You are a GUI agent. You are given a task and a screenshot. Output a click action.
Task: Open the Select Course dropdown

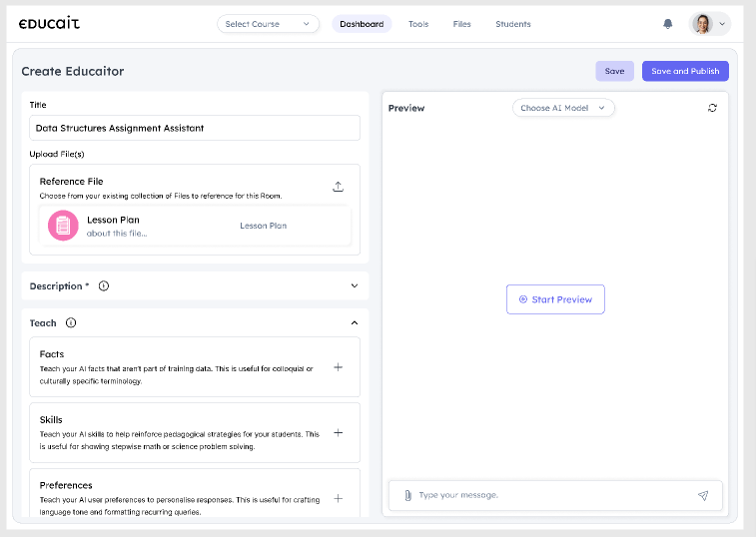tap(268, 24)
